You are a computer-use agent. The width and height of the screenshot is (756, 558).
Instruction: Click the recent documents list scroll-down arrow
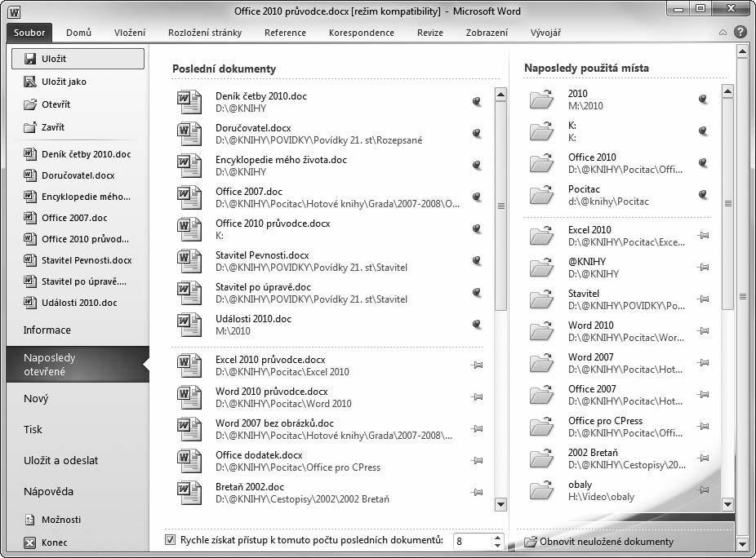[500, 505]
